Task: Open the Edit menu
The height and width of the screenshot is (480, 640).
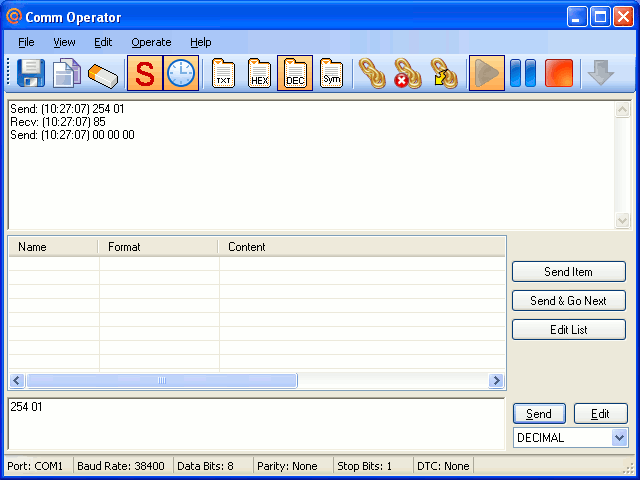Action: 103,42
